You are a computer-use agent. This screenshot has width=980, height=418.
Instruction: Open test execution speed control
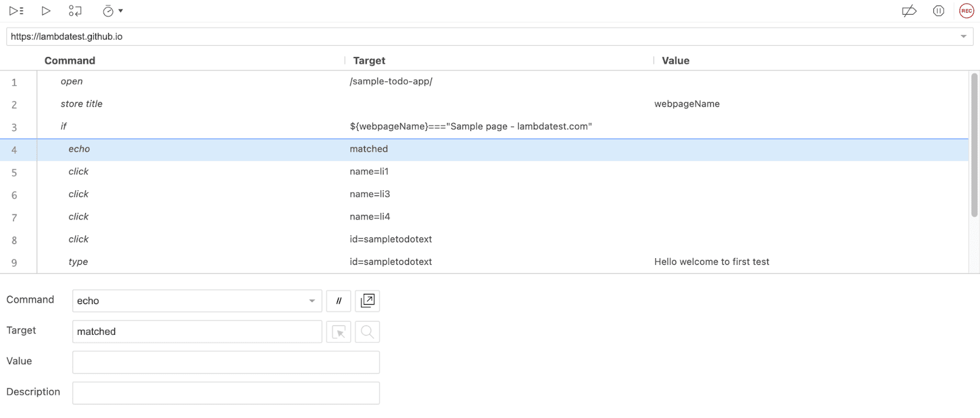point(112,10)
